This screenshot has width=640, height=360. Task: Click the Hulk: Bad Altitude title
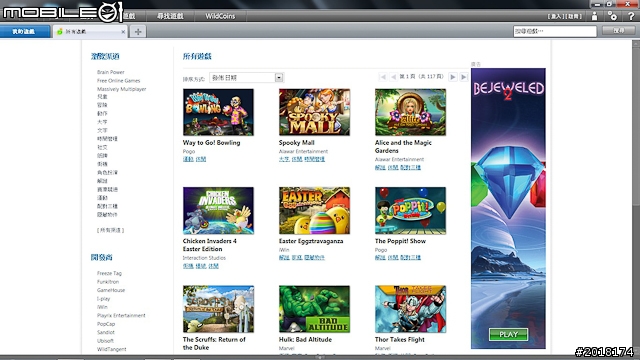pyautogui.click(x=305, y=339)
